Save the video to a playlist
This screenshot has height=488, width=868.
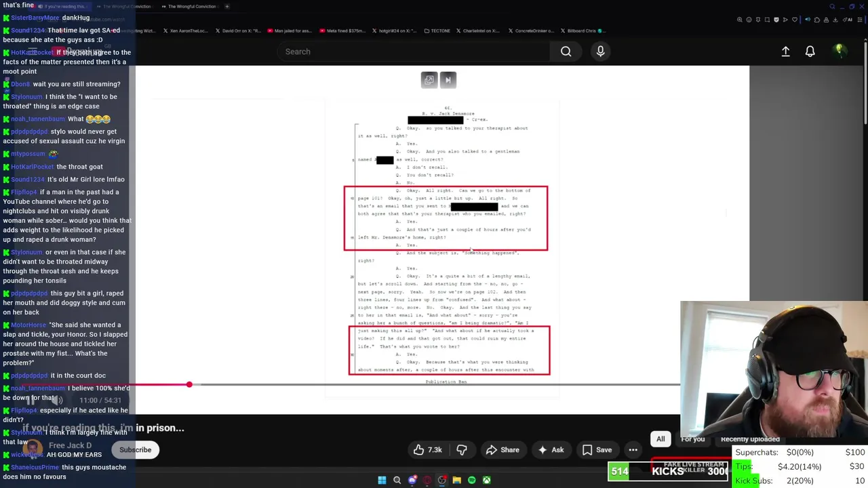597,450
